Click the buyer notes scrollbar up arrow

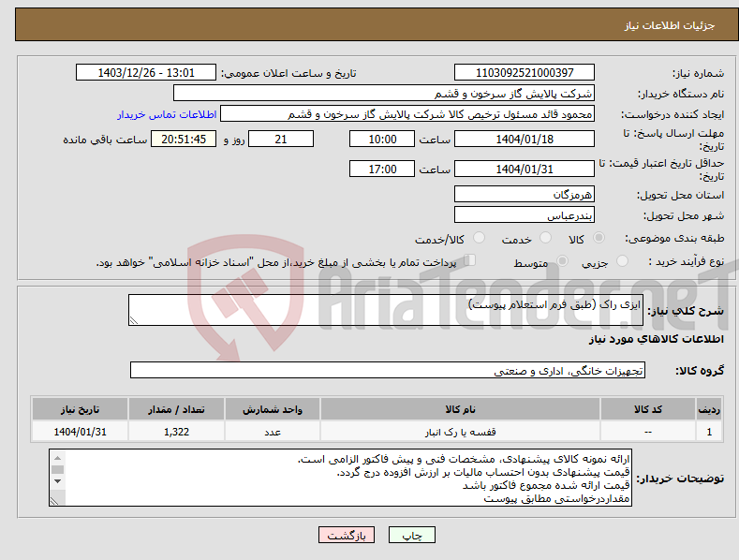(x=57, y=458)
